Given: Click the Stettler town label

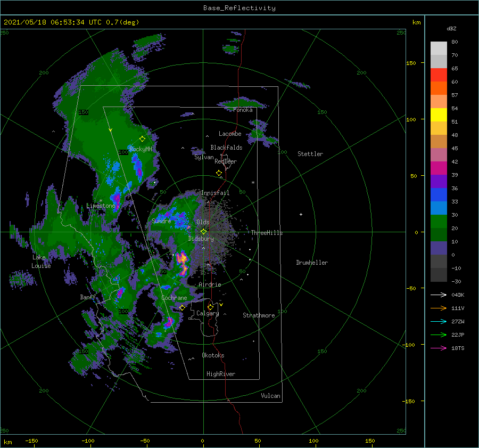Looking at the screenshot, I should pyautogui.click(x=310, y=154).
